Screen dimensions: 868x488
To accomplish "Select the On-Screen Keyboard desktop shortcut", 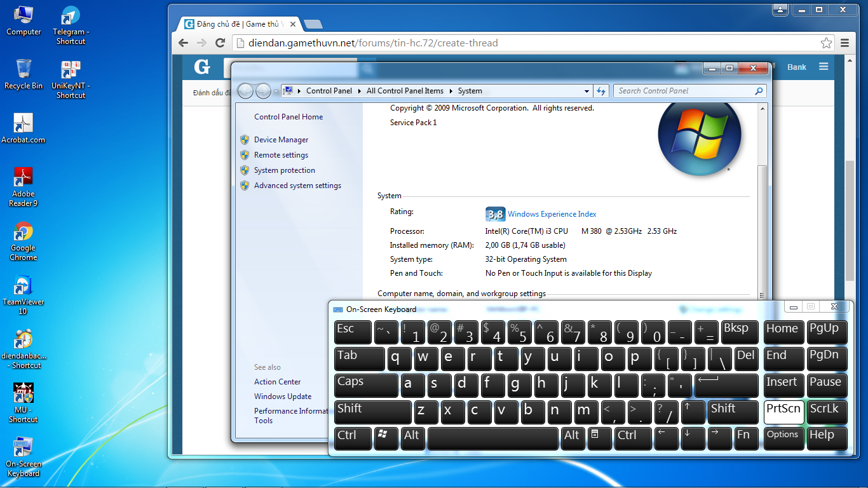I will 24,457.
